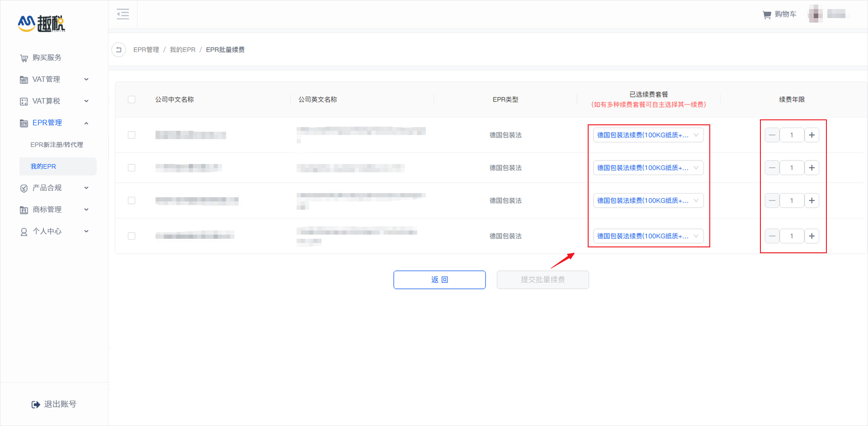Click the breadcrumb back arrow icon
This screenshot has width=868, height=426.
(x=118, y=50)
